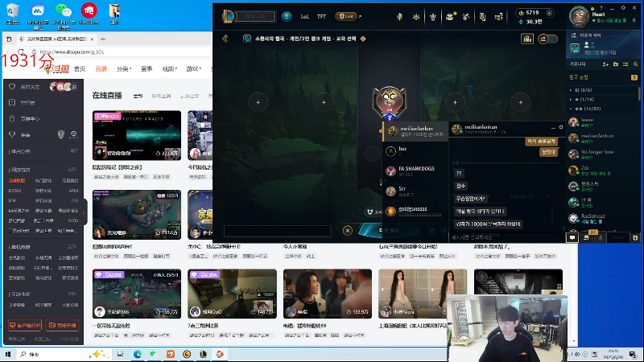This screenshot has width=644, height=362.
Task: Invite player to first empty lobby slot
Action: (258, 102)
